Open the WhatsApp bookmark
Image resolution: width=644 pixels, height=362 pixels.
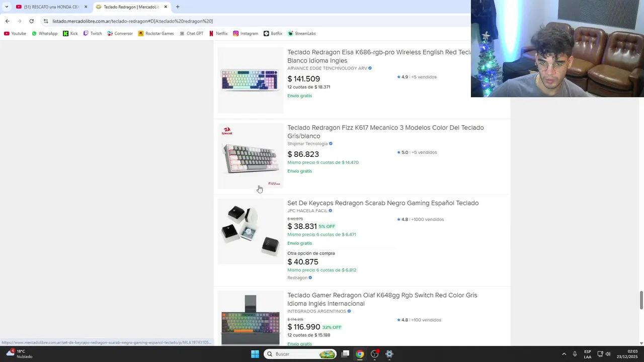coord(44,34)
